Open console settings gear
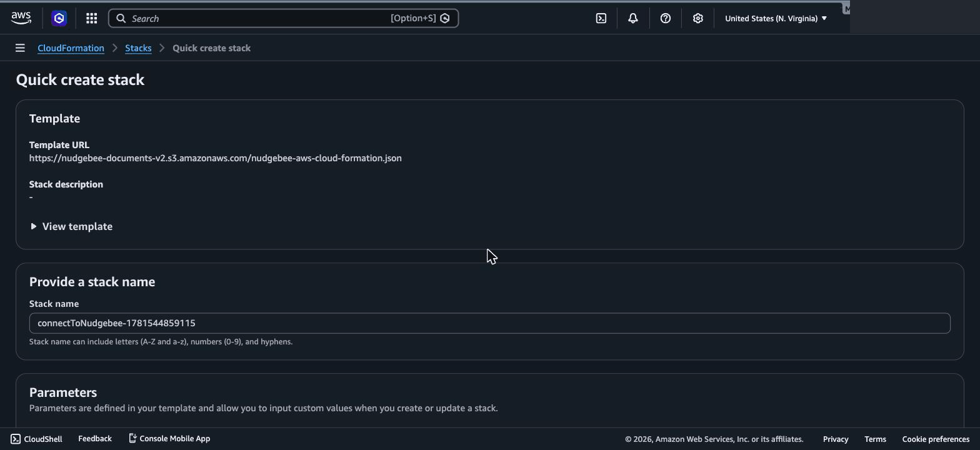 click(x=697, y=18)
